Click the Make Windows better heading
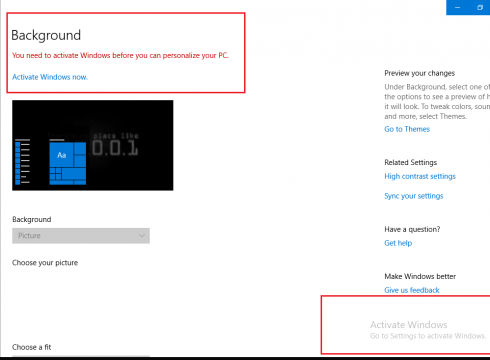Screen dimensions: 490x360 click(420, 276)
